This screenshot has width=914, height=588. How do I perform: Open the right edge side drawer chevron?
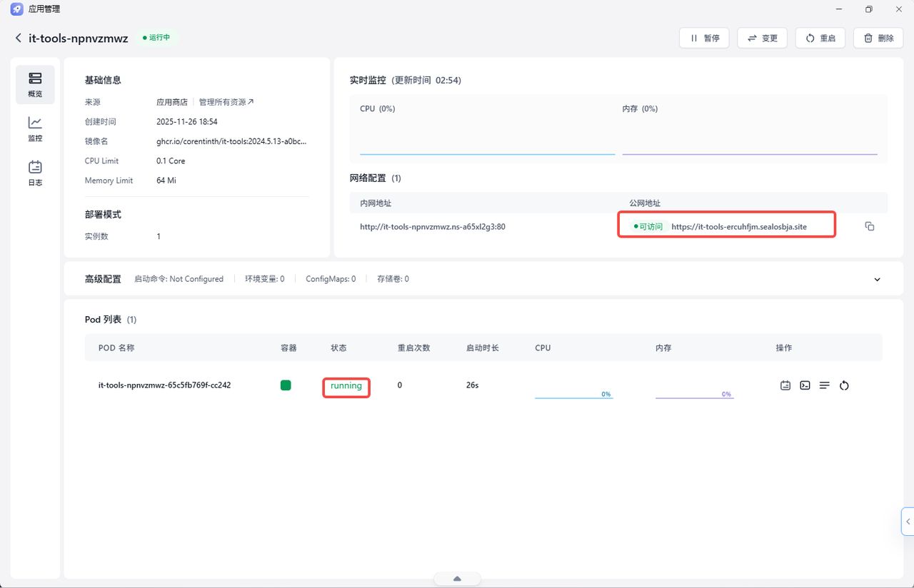pos(908,522)
